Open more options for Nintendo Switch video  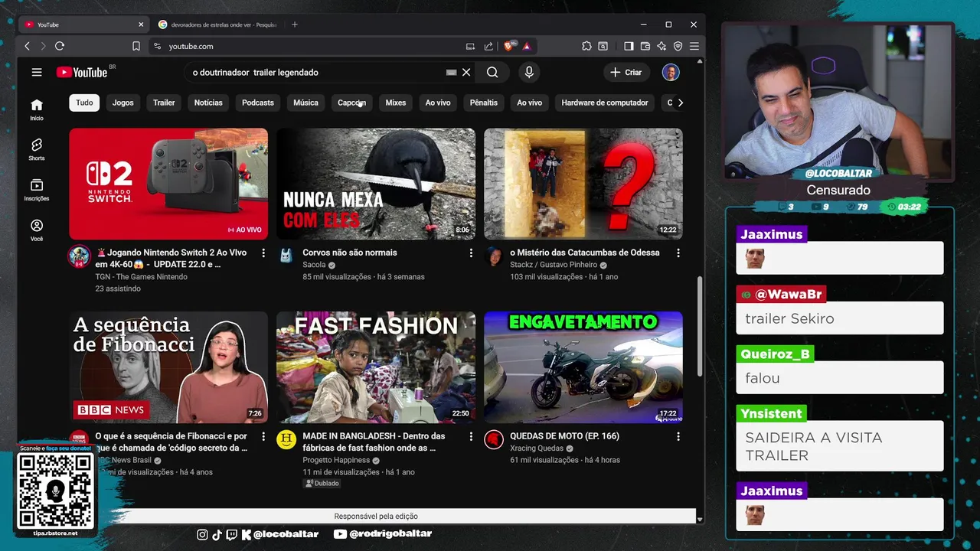(x=263, y=253)
